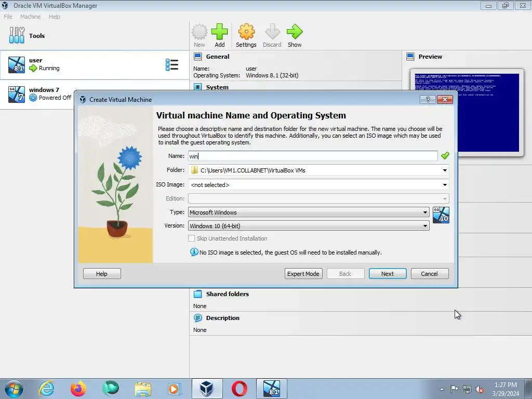Click the General section icon

pos(198,56)
